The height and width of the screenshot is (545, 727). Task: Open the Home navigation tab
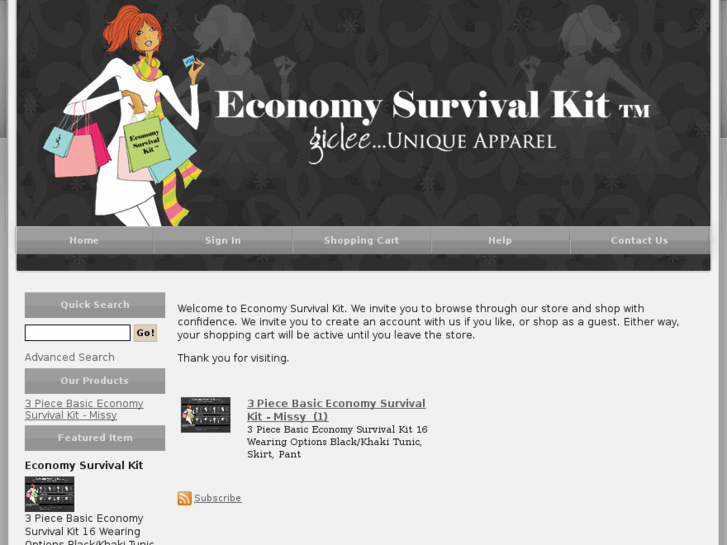pos(84,240)
